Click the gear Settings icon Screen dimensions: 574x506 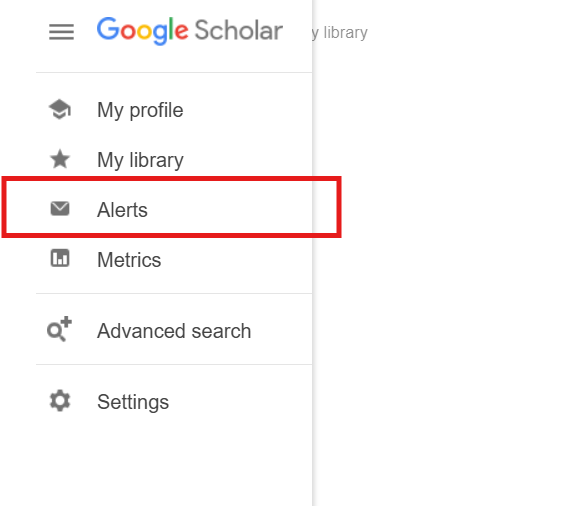click(60, 401)
